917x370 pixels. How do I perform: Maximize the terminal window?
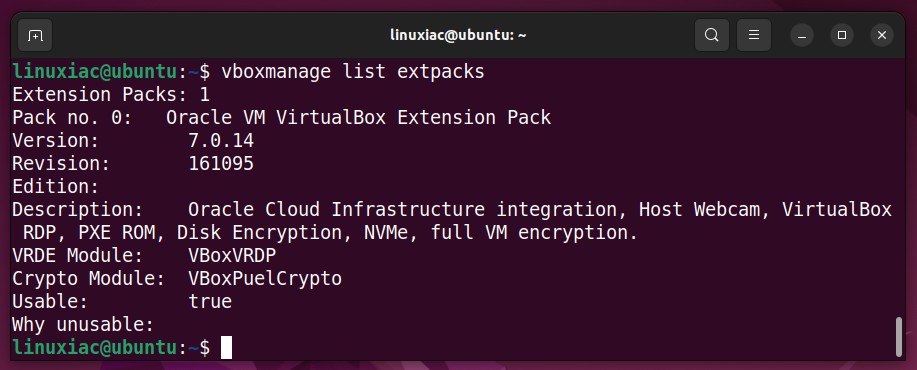(x=842, y=36)
